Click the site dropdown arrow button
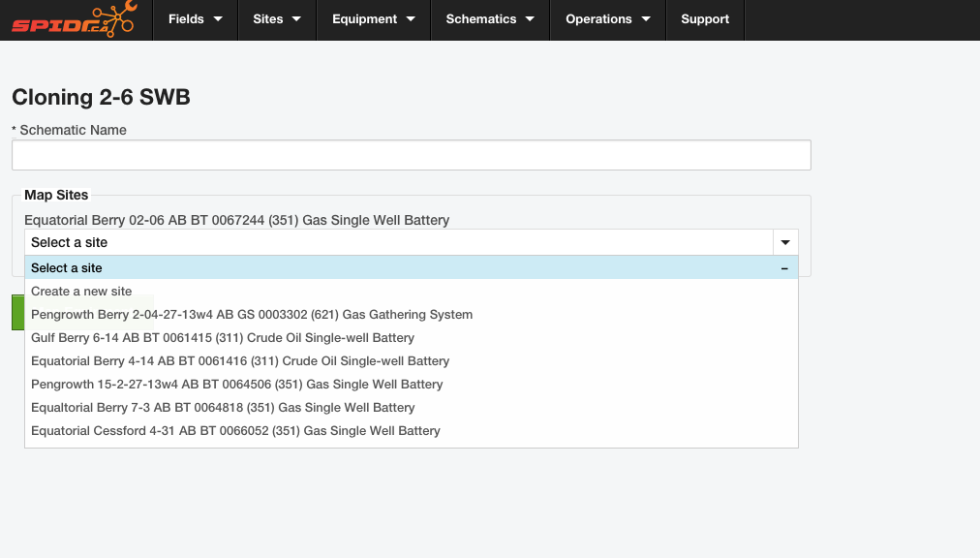980x558 pixels. click(784, 242)
